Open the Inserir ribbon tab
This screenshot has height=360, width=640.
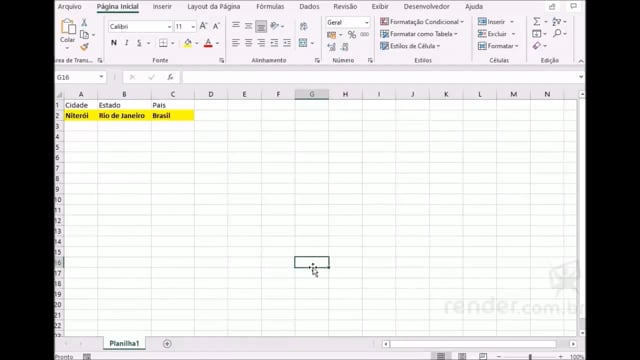tap(162, 7)
